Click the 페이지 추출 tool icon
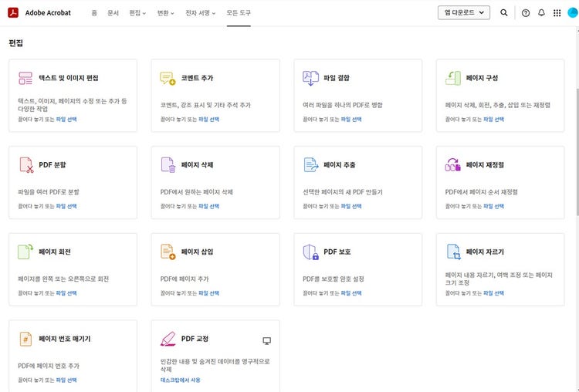 tap(310, 165)
